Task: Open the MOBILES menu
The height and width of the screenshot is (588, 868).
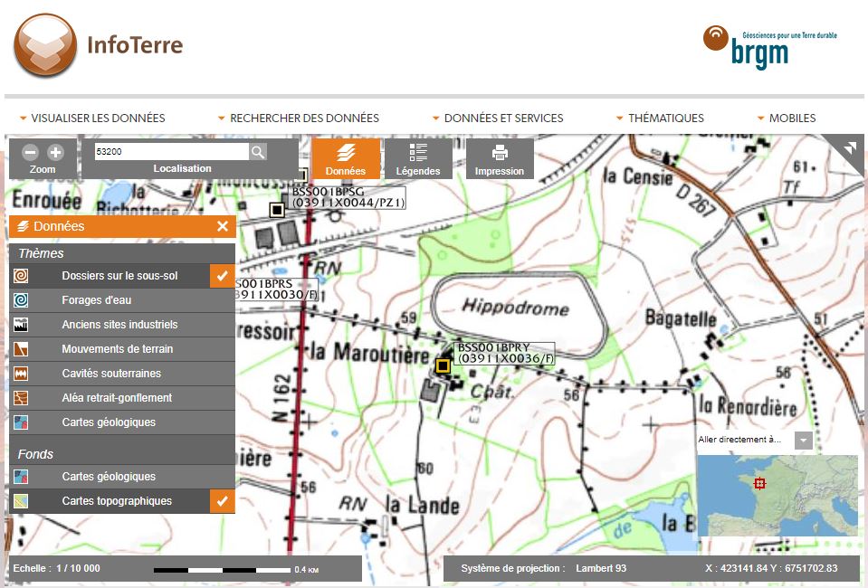Action: (787, 118)
